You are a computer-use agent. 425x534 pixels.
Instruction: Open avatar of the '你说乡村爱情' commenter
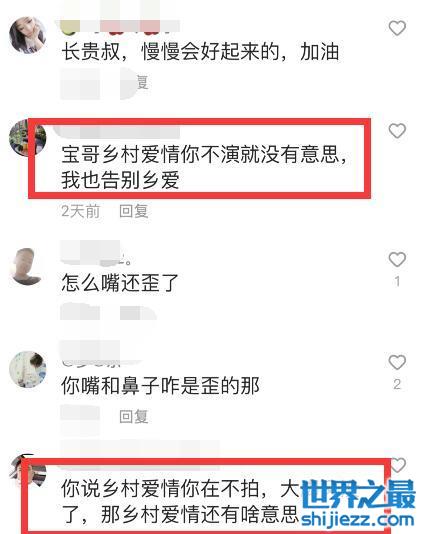[27, 472]
